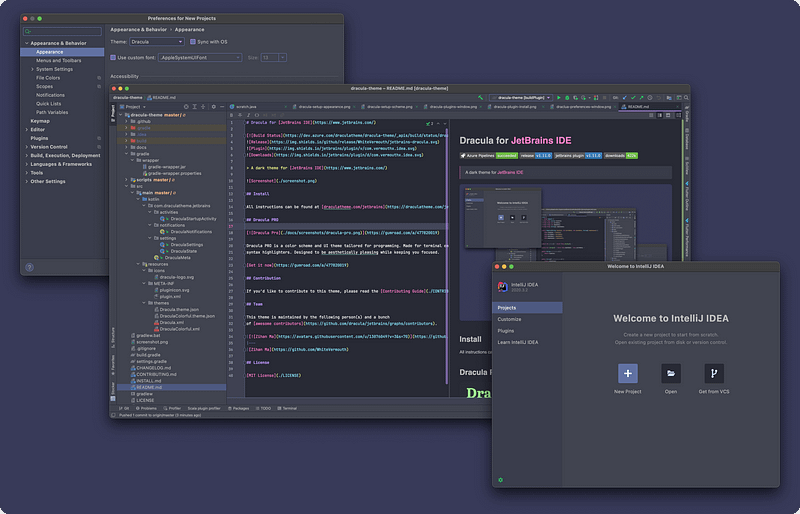The image size is (800, 514).
Task: Select Projects in Welcome window sidebar
Action: pos(527,308)
